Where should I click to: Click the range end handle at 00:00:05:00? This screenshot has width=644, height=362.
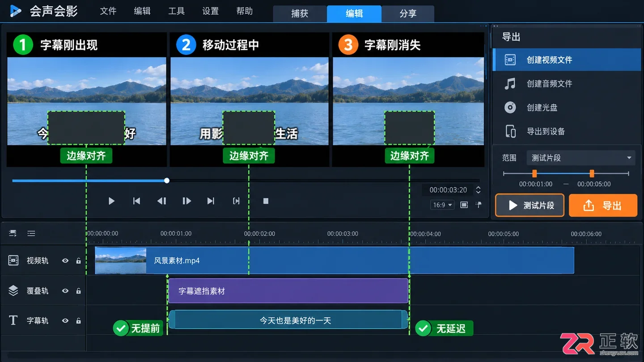[592, 173]
